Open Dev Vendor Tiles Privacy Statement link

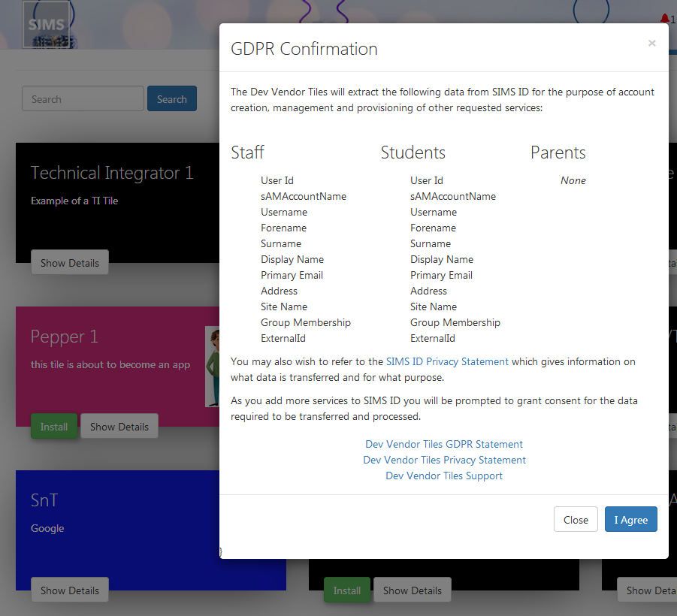pyautogui.click(x=444, y=460)
